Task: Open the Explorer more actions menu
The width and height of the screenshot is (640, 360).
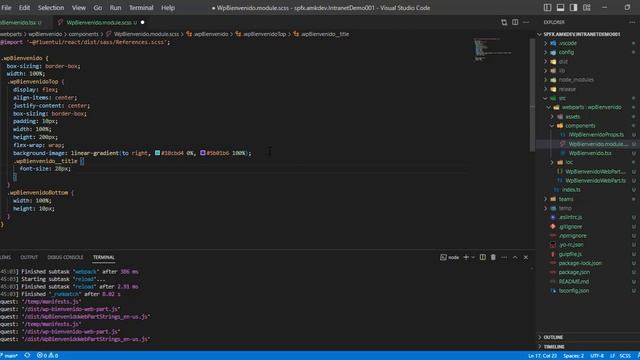Action: point(632,22)
